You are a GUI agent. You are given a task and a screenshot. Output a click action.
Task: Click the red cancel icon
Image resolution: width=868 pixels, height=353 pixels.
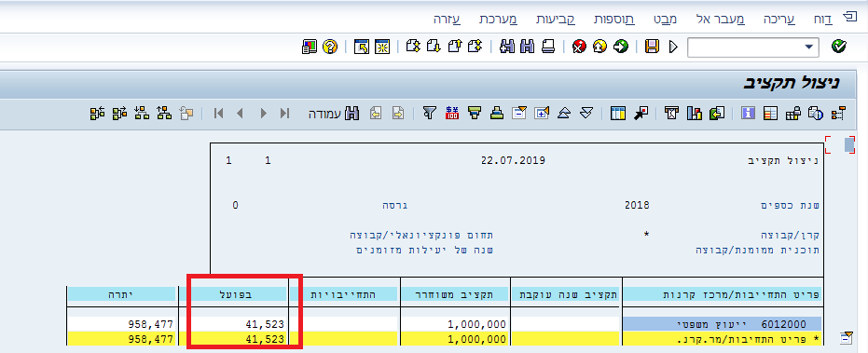point(579,47)
